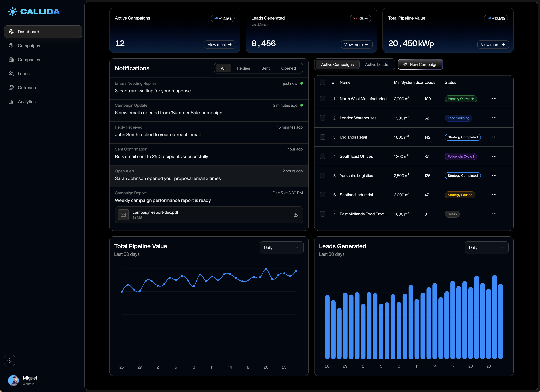Click the New Campaign button
The height and width of the screenshot is (392, 540).
pyautogui.click(x=420, y=64)
